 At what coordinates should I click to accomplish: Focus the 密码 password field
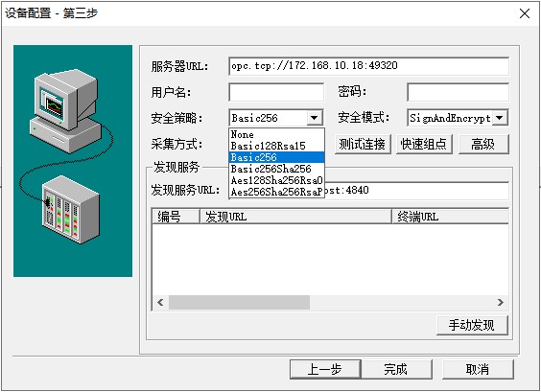click(458, 92)
